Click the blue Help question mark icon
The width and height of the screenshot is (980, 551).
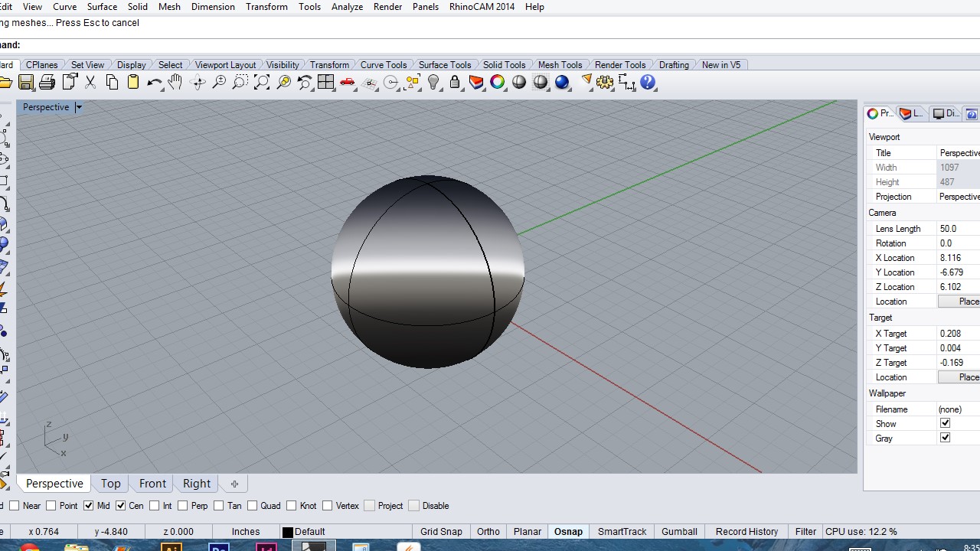tap(648, 83)
